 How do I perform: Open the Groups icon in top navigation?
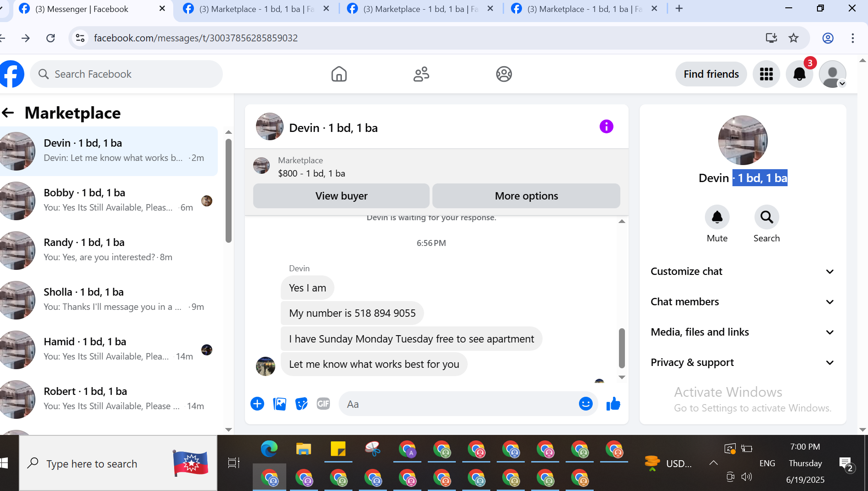coord(504,74)
